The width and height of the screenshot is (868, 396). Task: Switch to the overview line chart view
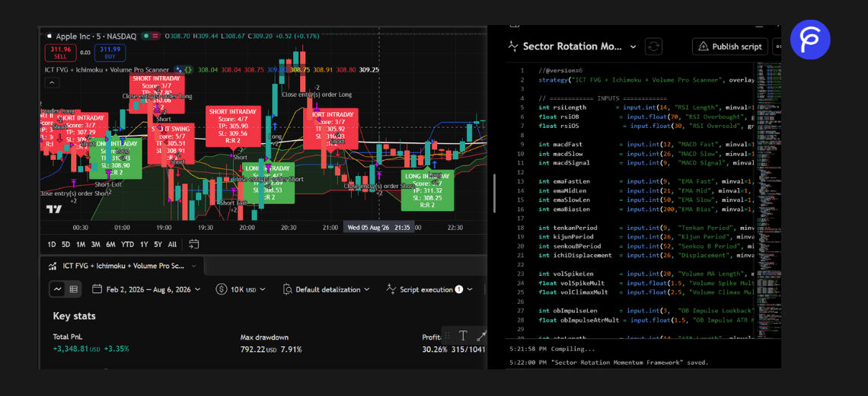tap(58, 289)
